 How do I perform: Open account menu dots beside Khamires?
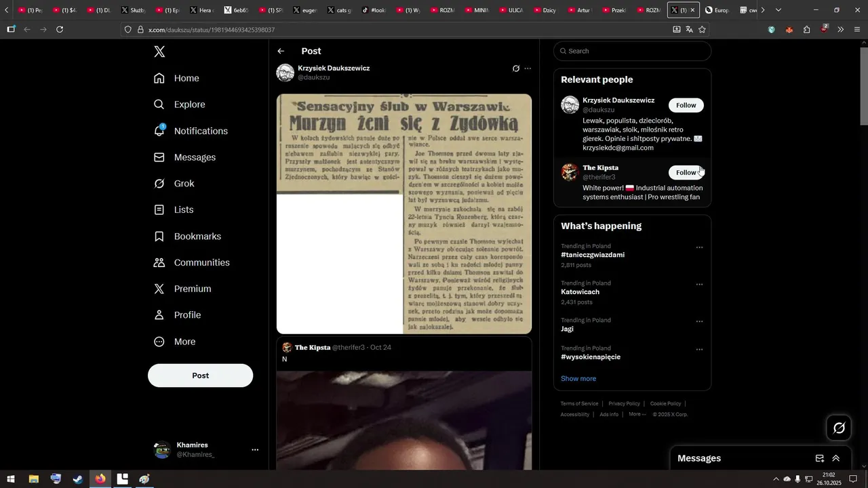[x=255, y=449]
